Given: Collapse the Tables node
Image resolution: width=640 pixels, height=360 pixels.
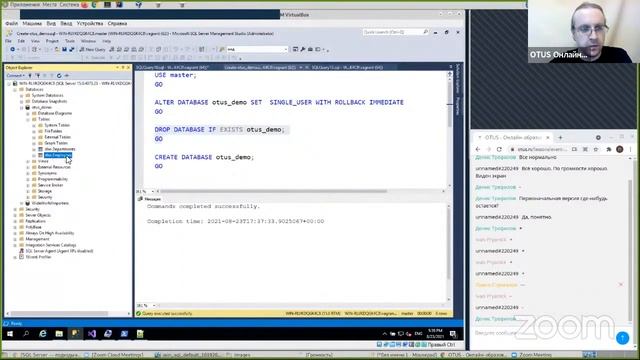Looking at the screenshot, I should pyautogui.click(x=28, y=119).
